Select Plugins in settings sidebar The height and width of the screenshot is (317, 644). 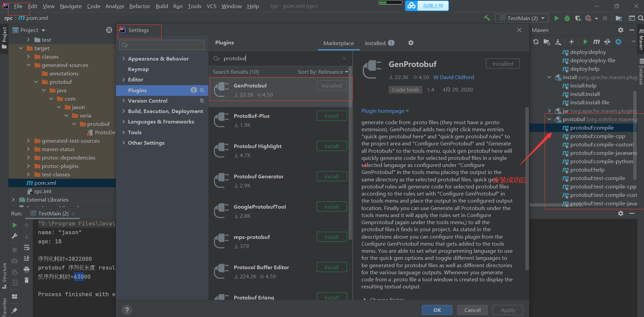tap(162, 90)
